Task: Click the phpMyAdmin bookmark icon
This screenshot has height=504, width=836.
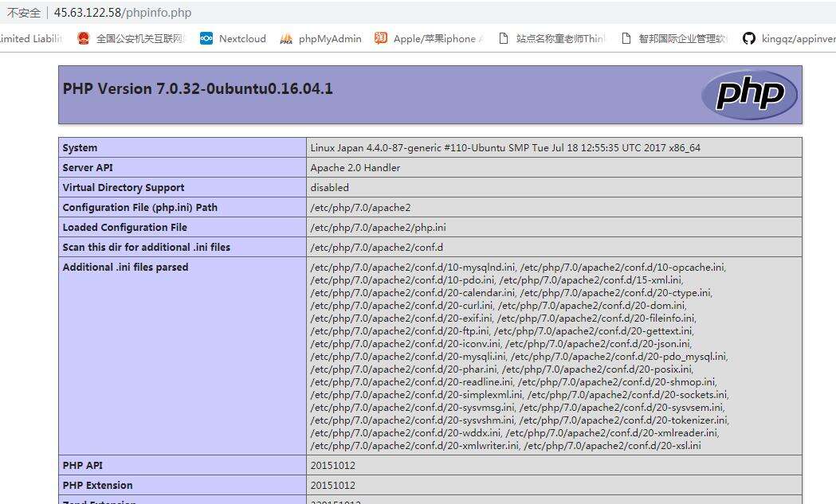Action: [286, 38]
